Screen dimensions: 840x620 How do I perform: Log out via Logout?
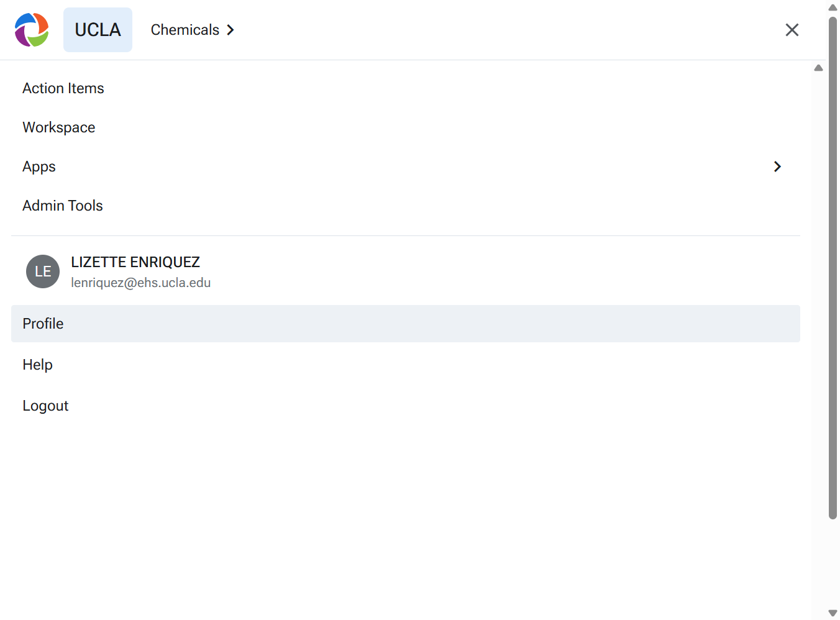pyautogui.click(x=406, y=406)
